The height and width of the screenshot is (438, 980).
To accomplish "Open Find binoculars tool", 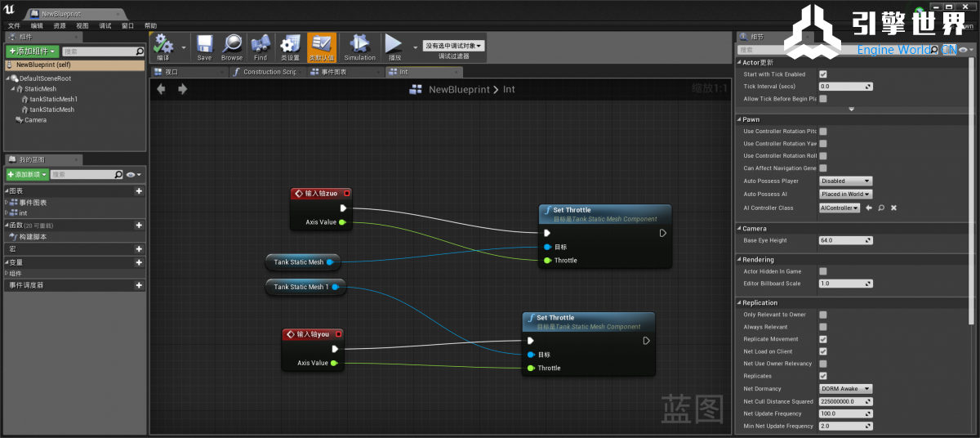I will click(x=261, y=44).
